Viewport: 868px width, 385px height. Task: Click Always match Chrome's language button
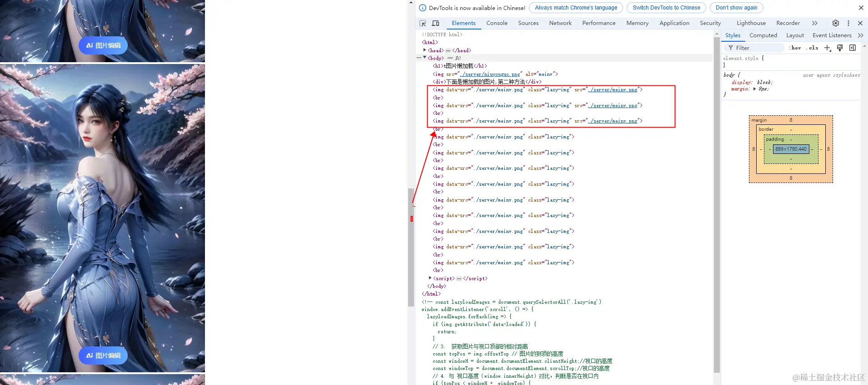(576, 8)
